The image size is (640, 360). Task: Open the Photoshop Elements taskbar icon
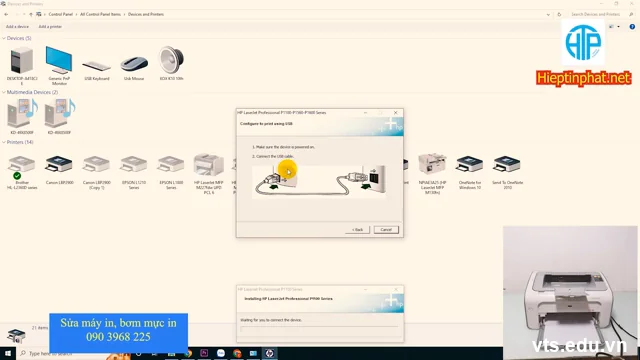204,353
